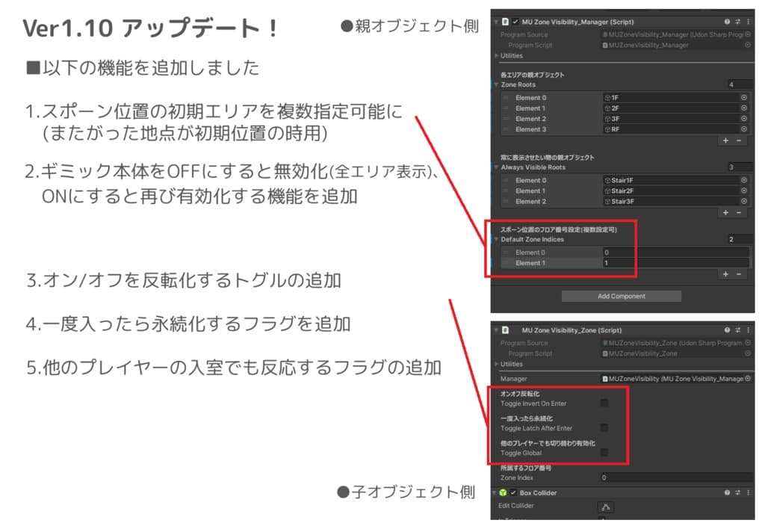Viewport: 765px width, 532px height.
Task: Edit Always Visible Roots size field
Action: point(739,167)
